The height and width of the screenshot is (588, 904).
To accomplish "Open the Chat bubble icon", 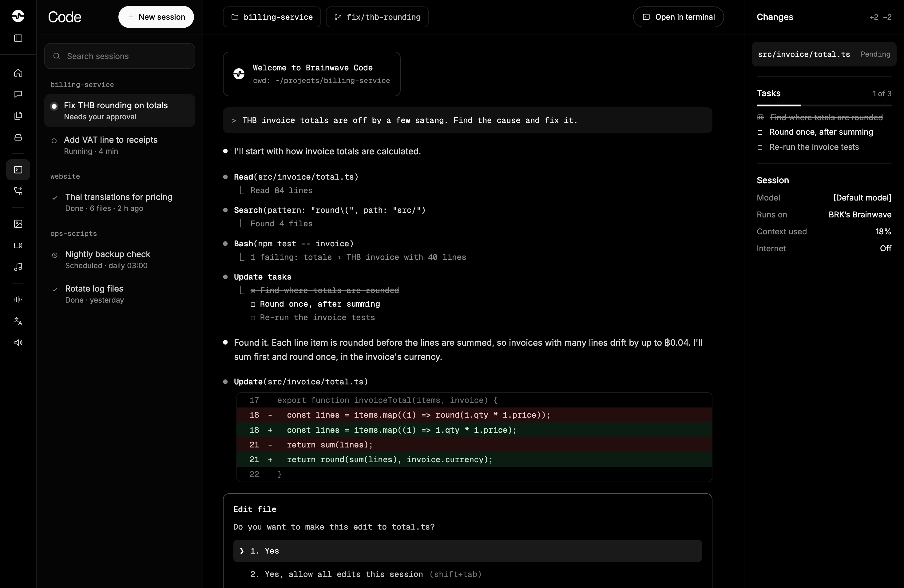I will tap(18, 94).
